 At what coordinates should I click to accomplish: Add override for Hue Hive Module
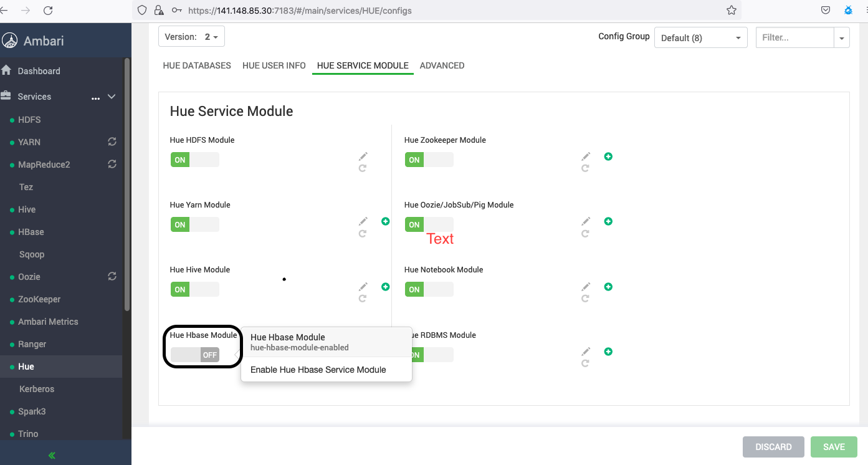coord(385,286)
